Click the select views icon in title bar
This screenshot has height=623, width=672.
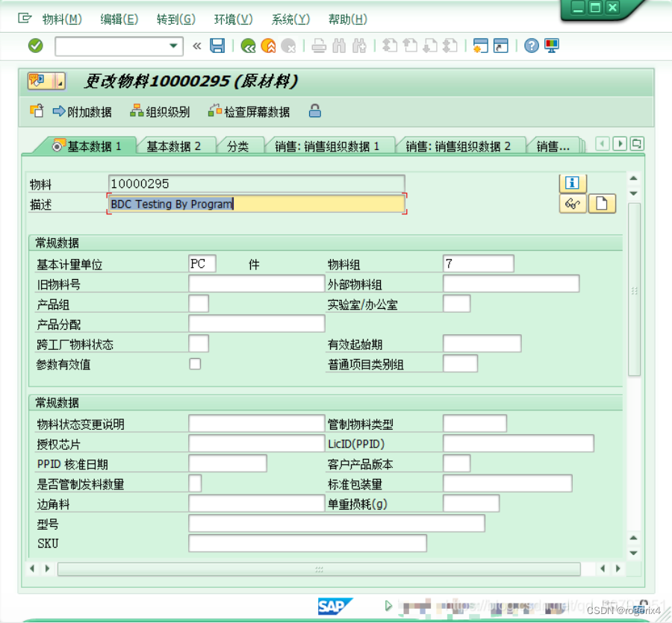47,81
